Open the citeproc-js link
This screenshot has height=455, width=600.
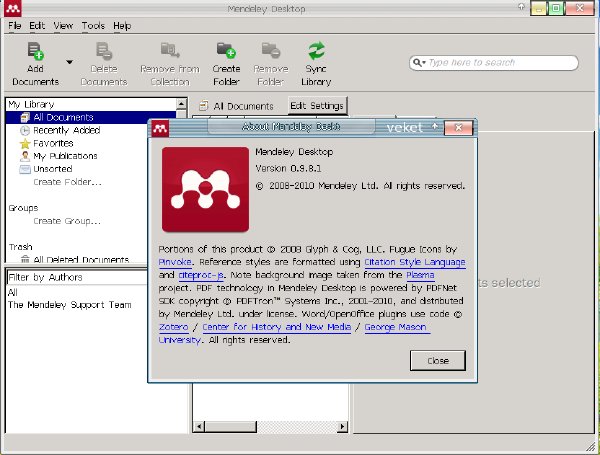201,275
